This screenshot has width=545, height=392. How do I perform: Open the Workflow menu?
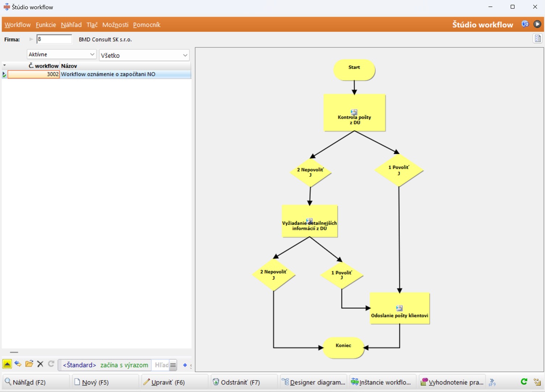pyautogui.click(x=17, y=25)
